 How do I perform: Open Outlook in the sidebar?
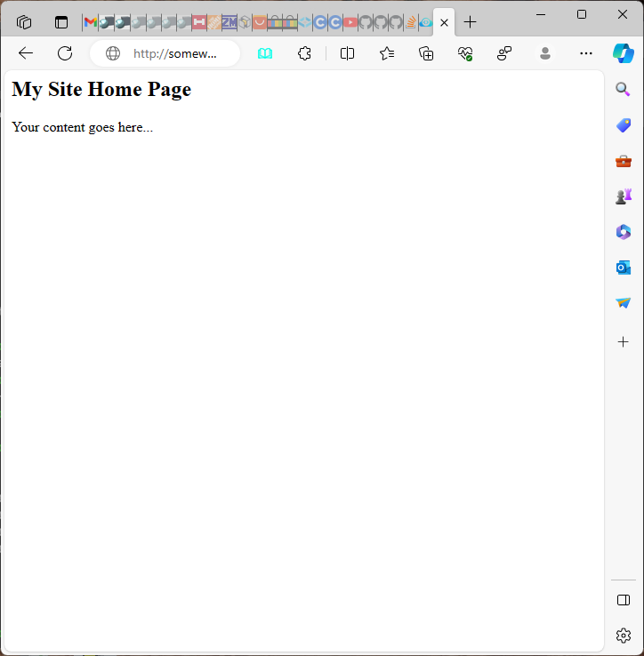click(x=623, y=268)
